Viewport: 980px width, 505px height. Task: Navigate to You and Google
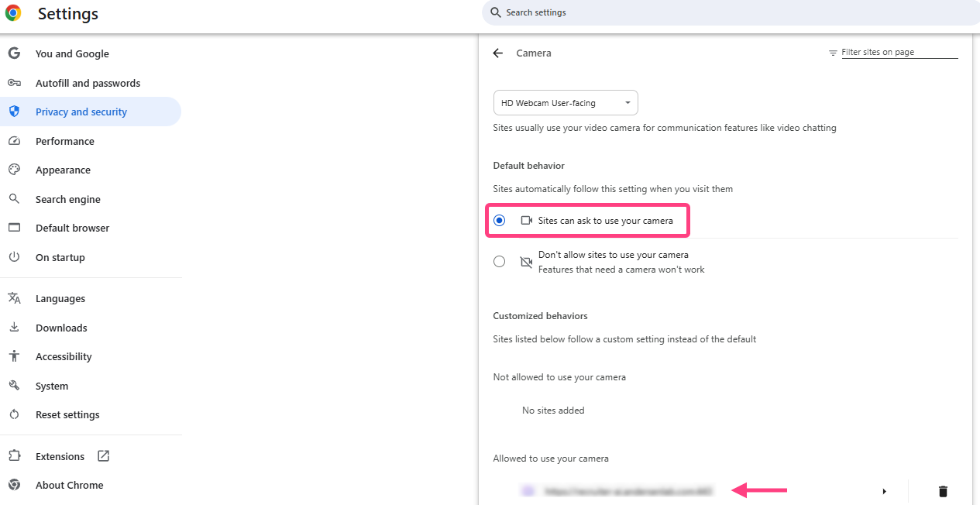click(72, 54)
